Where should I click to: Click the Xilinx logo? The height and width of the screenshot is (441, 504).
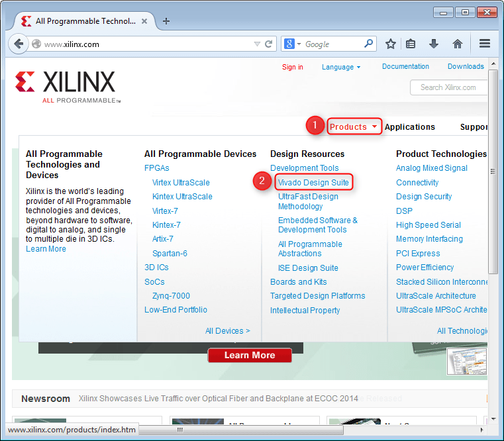coord(66,86)
